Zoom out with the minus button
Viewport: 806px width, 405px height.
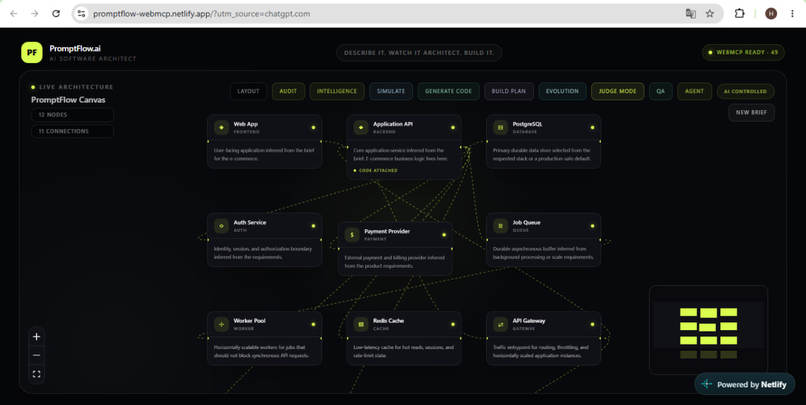36,355
